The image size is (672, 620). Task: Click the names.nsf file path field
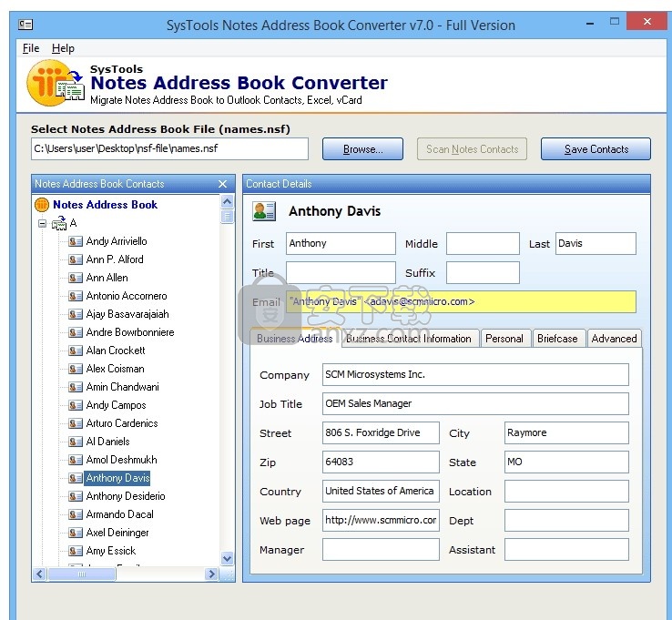click(x=169, y=148)
